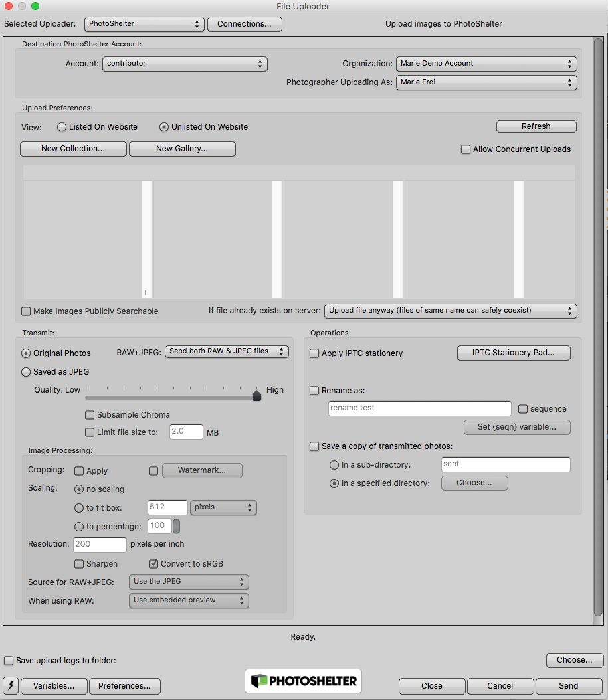608x700 pixels.
Task: Open the When using RAW dropdown
Action: click(x=189, y=600)
